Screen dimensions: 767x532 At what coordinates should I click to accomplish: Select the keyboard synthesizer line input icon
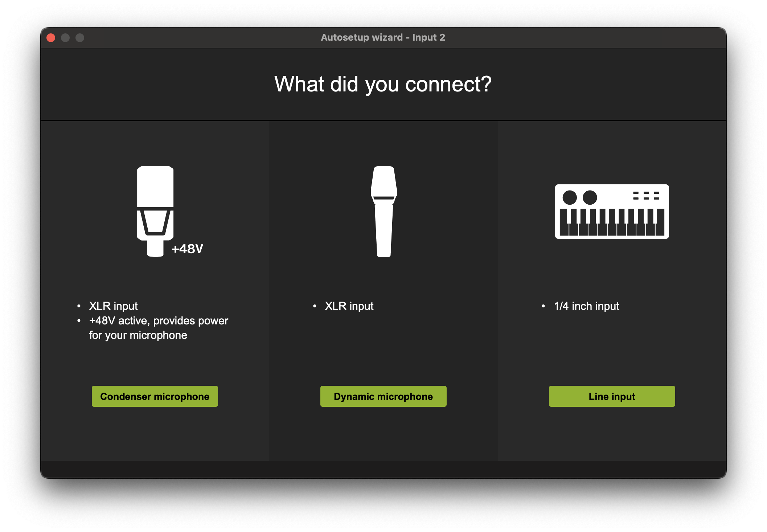point(612,211)
